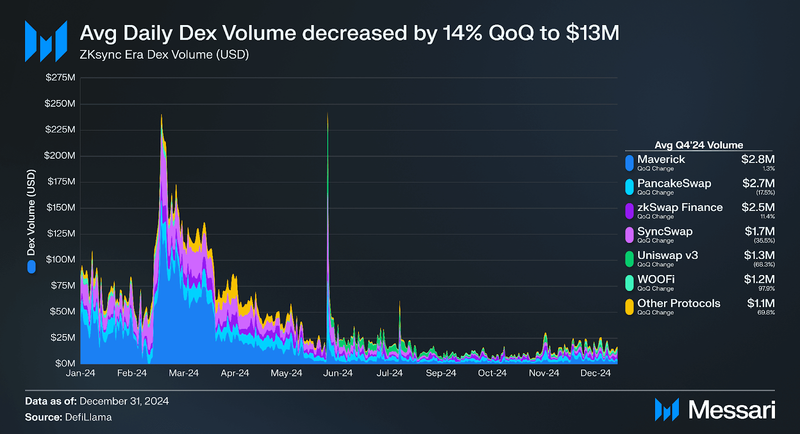Click the '$125M' y-axis label
The width and height of the screenshot is (800, 434).
(x=61, y=234)
